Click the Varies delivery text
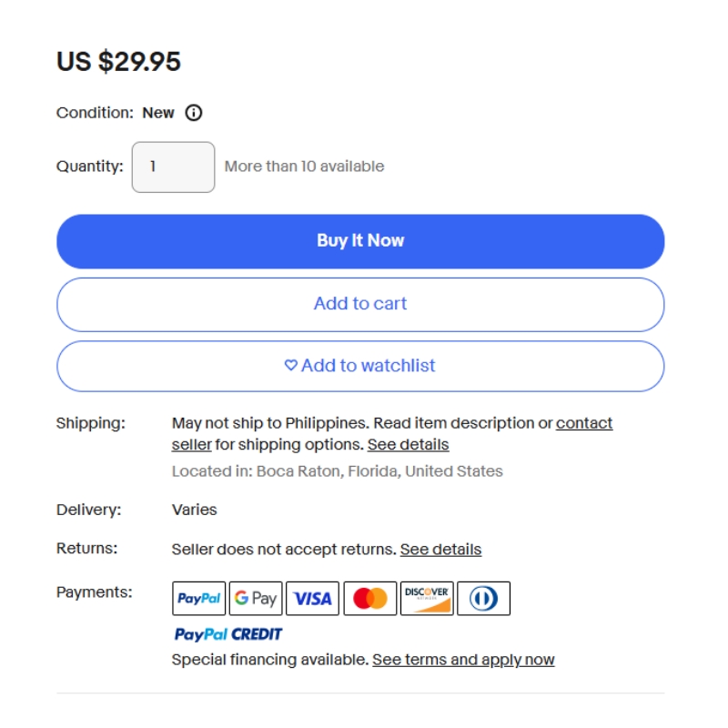This screenshot has width=728, height=728. coord(194,510)
